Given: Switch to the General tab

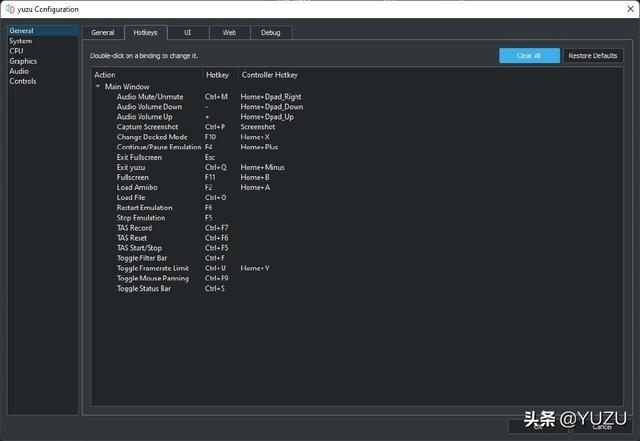Looking at the screenshot, I should [103, 33].
